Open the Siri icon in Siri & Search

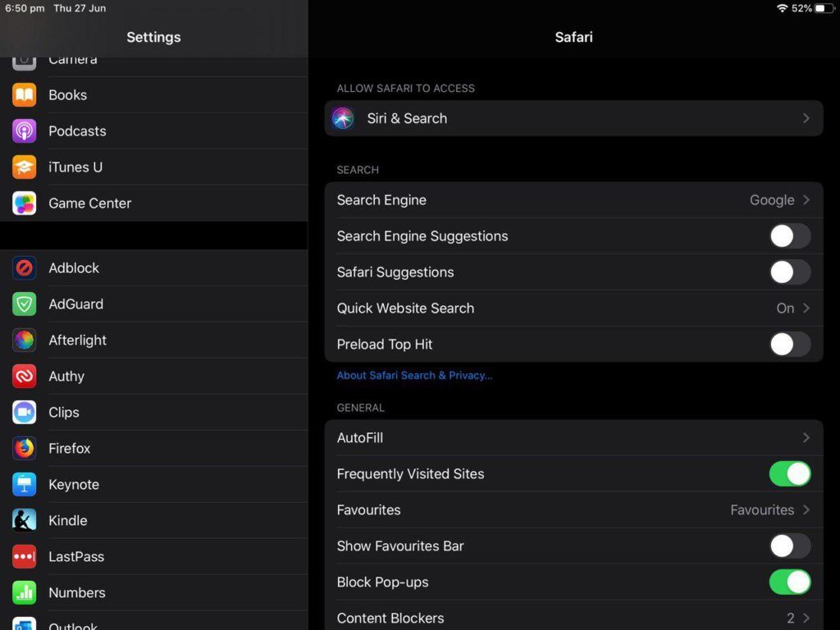(x=343, y=118)
